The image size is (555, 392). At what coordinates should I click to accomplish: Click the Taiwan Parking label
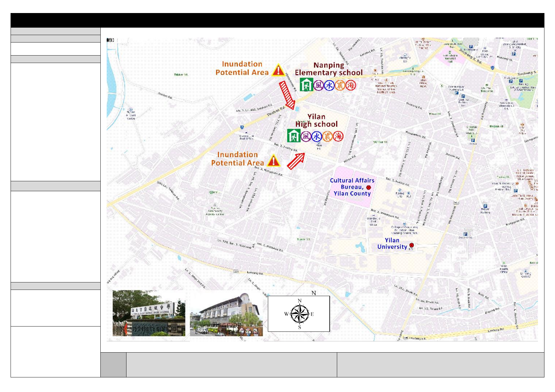(485, 211)
